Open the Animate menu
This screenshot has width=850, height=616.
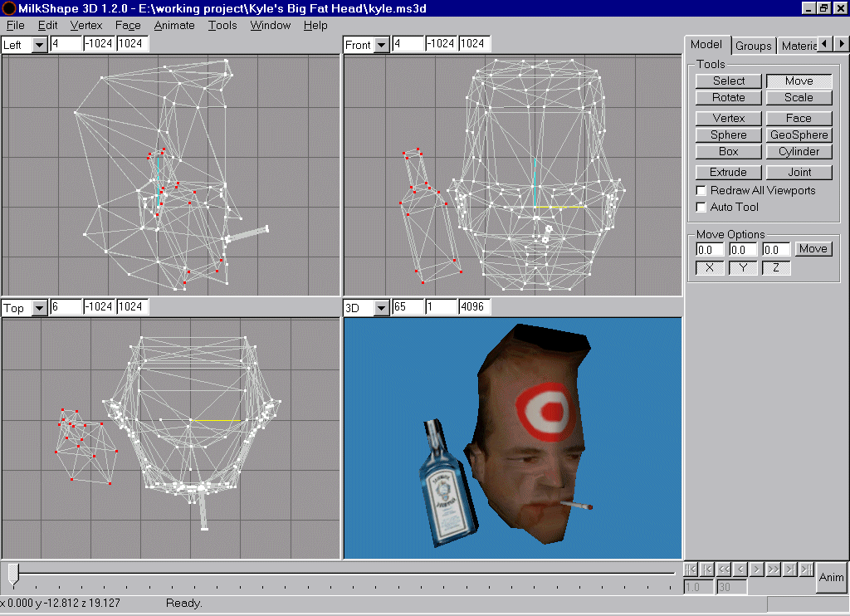click(x=174, y=25)
